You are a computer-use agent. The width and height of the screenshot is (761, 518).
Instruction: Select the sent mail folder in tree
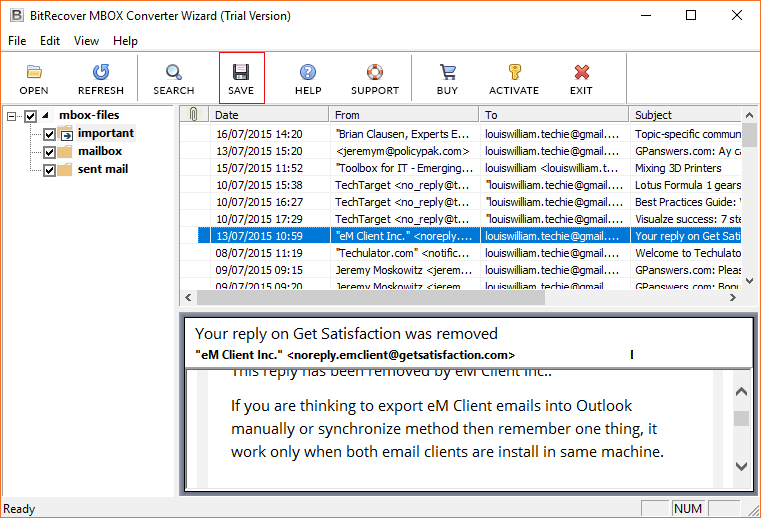click(103, 169)
